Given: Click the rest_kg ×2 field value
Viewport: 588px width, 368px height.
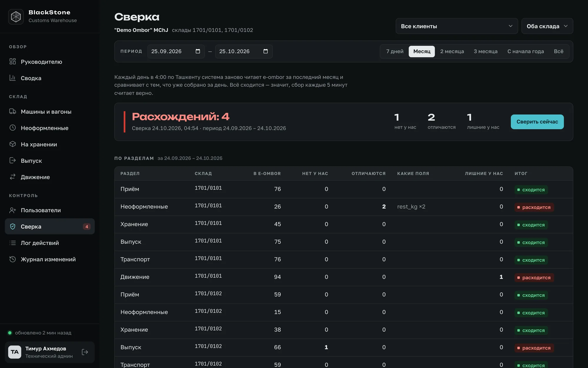Looking at the screenshot, I should pos(411,206).
